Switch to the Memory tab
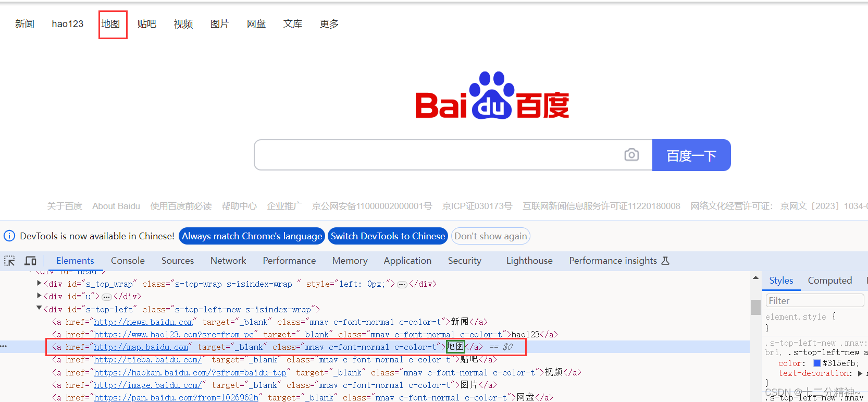This screenshot has height=402, width=868. click(350, 261)
